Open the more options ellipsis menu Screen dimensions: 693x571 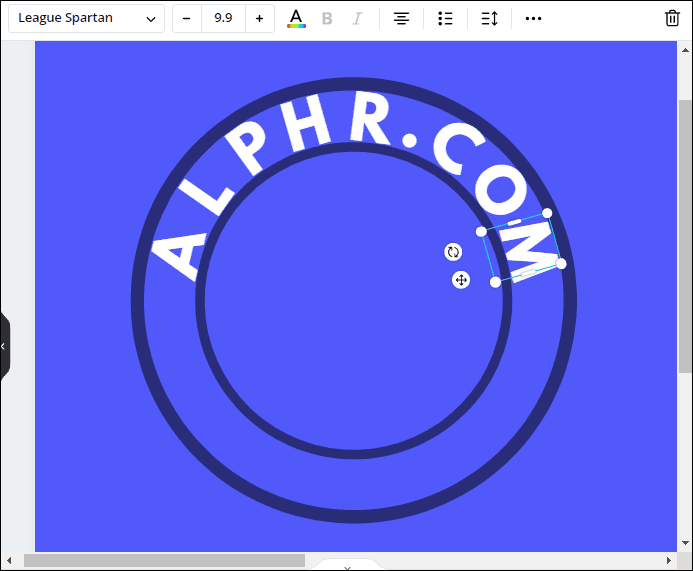(x=533, y=18)
